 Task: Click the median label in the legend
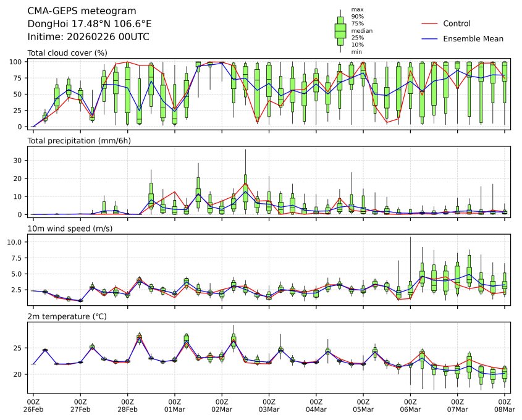point(357,31)
